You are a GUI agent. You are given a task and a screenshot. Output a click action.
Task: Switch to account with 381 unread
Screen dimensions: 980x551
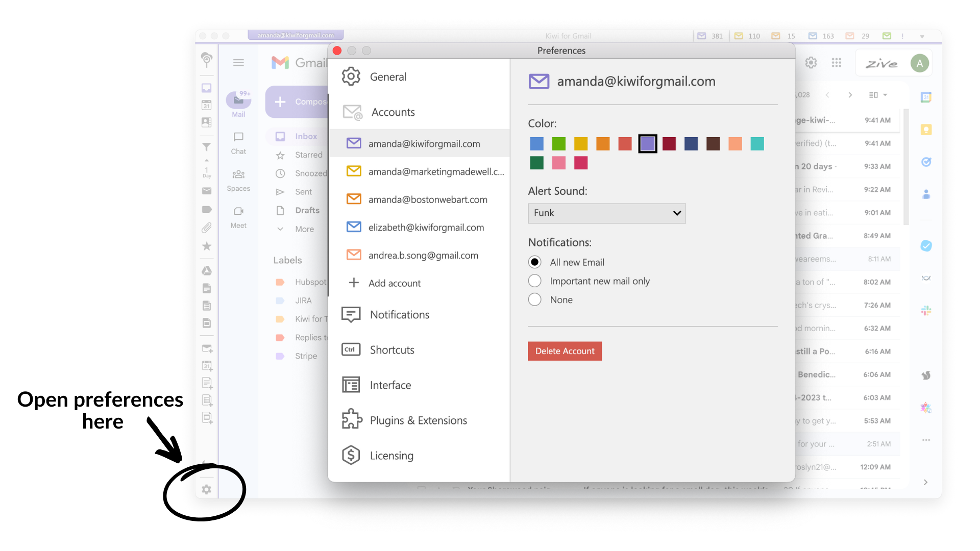click(710, 36)
